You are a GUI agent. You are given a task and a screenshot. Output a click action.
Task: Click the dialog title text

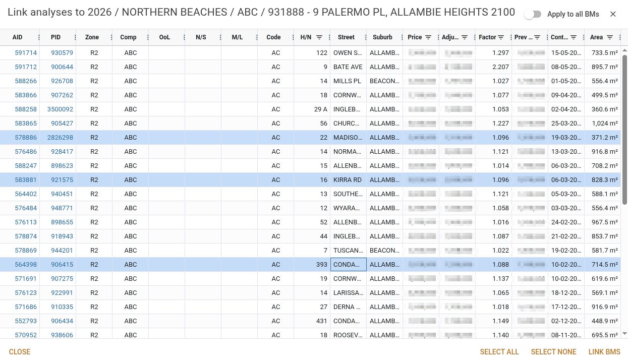(x=261, y=13)
